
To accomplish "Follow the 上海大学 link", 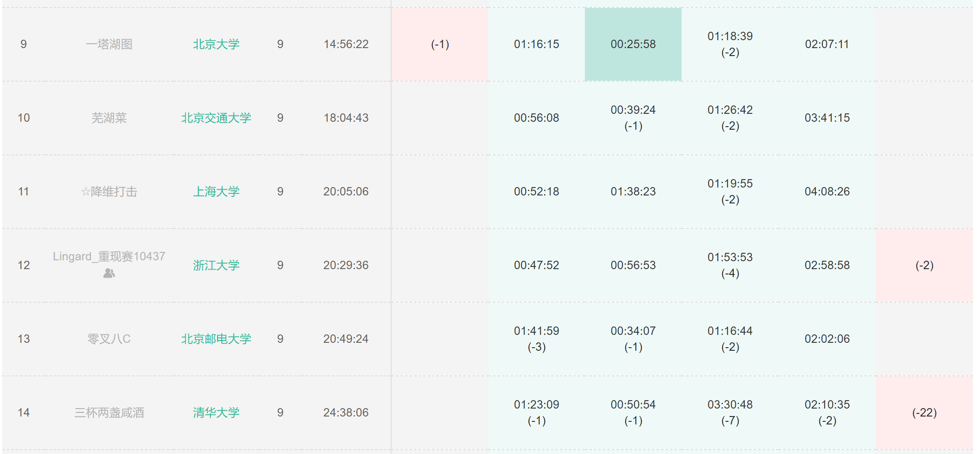I will click(x=216, y=191).
